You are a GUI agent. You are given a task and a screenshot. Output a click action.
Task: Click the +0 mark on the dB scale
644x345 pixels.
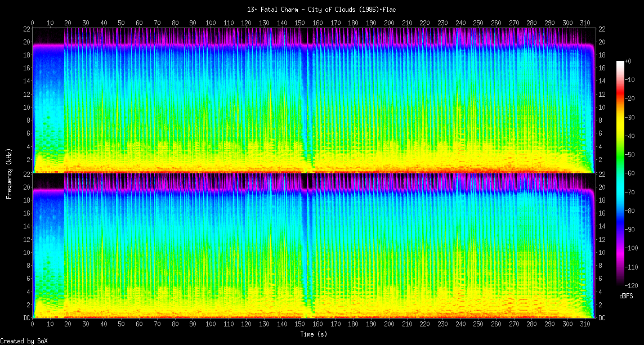[628, 61]
